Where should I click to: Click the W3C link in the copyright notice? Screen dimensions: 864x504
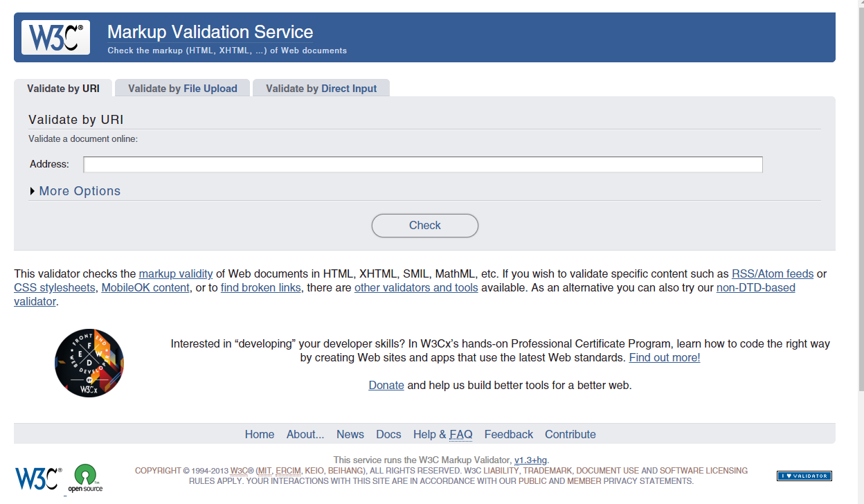pyautogui.click(x=240, y=471)
